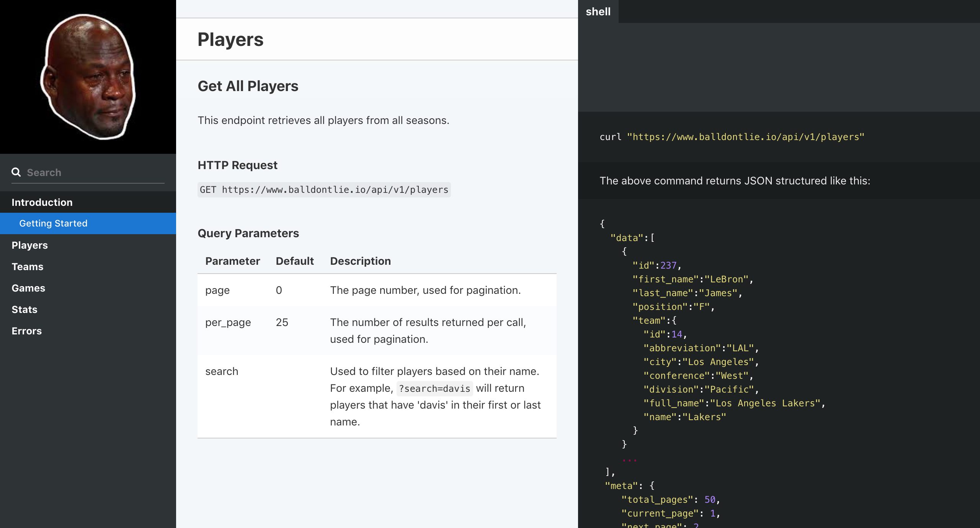Jump to Errors sidebar entry
This screenshot has width=980, height=528.
point(26,331)
